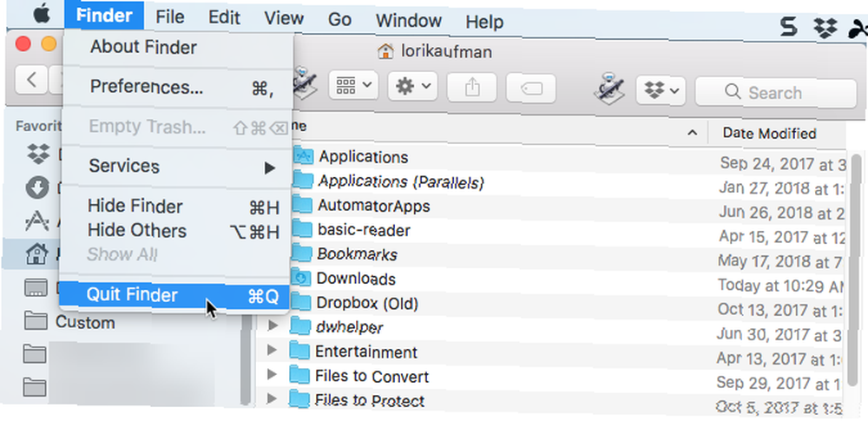Expand the Files to Protect triangle
The image size is (868, 421).
271,398
